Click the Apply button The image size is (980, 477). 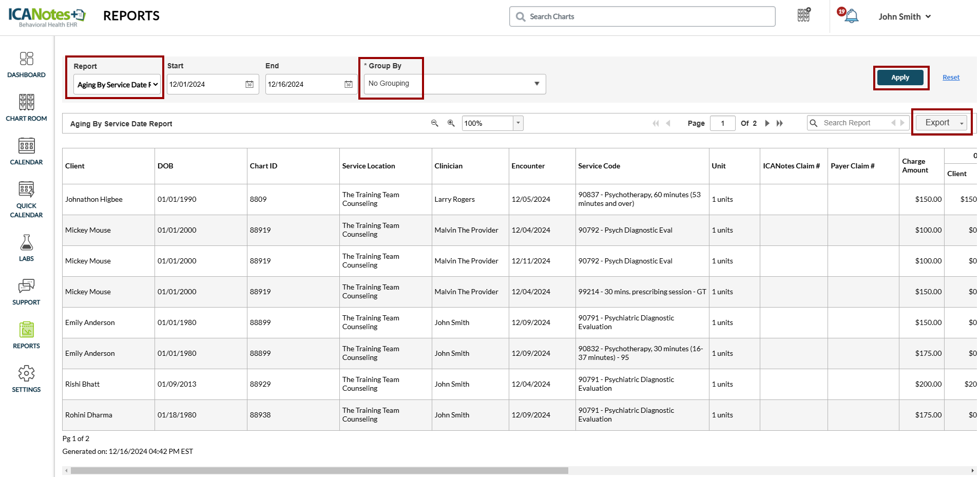point(900,78)
